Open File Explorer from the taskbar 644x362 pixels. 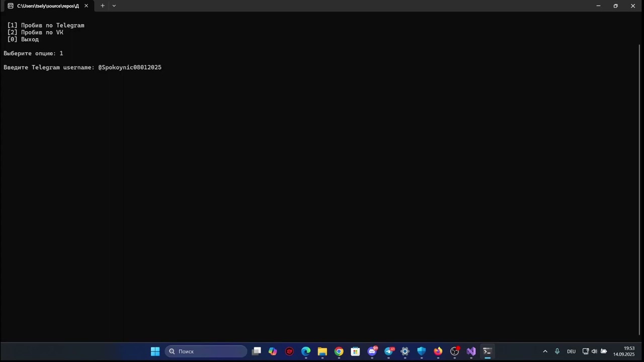[323, 351]
